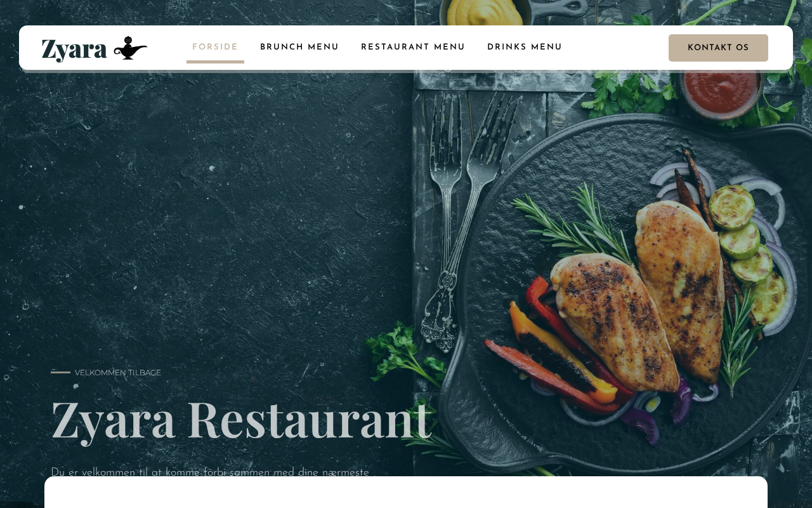Click the welcome paragraph under the headline
Screen dimensions: 812x508
[210, 472]
